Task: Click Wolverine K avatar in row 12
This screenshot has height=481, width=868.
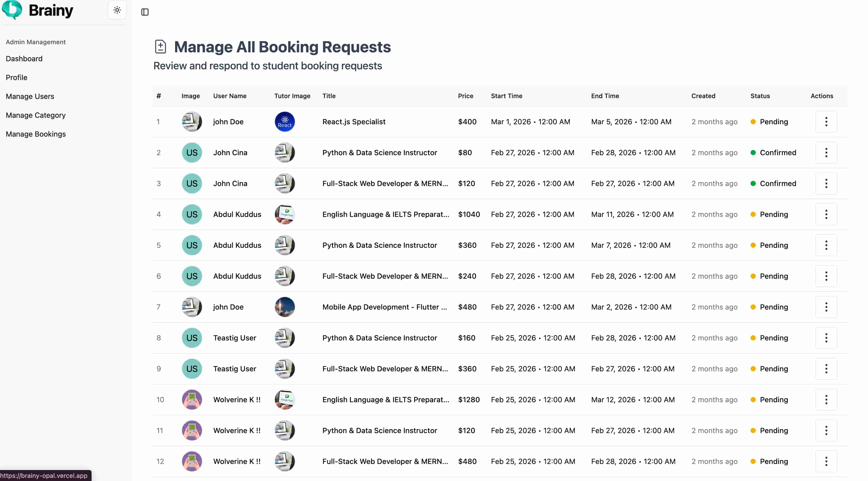Action: tap(192, 461)
